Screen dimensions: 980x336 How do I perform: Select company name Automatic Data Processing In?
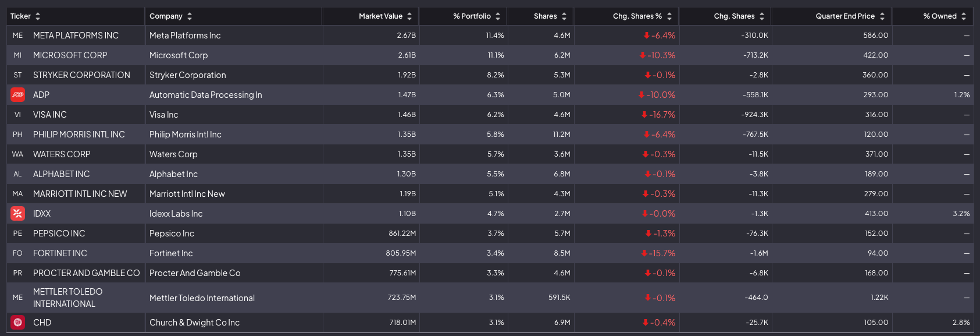tap(206, 95)
